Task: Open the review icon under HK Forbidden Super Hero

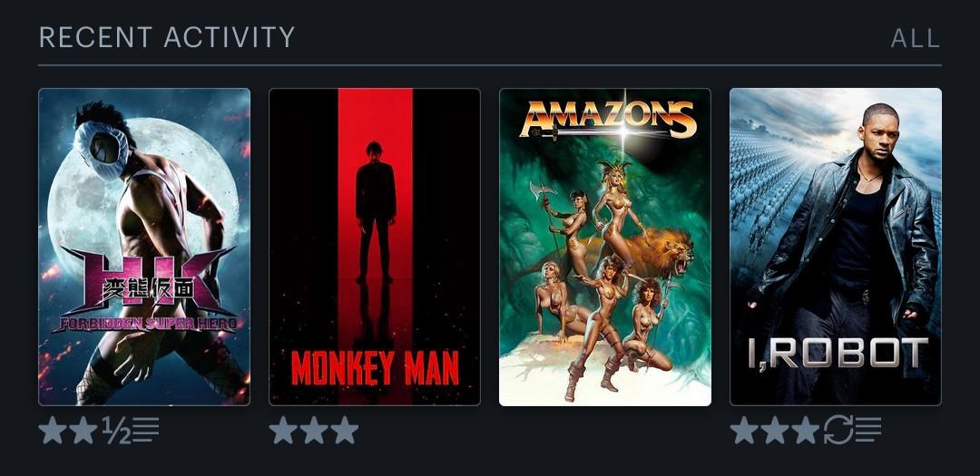Action: (145, 431)
